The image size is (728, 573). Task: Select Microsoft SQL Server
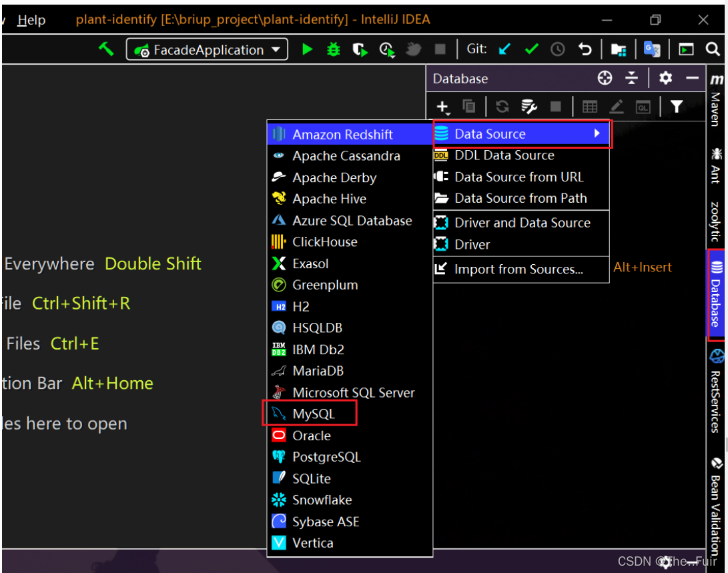point(350,392)
